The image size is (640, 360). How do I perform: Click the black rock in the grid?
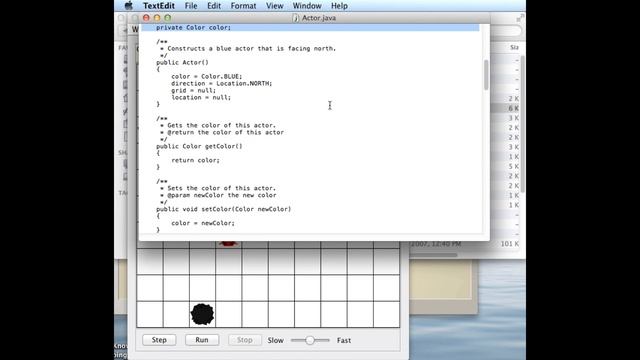click(202, 314)
